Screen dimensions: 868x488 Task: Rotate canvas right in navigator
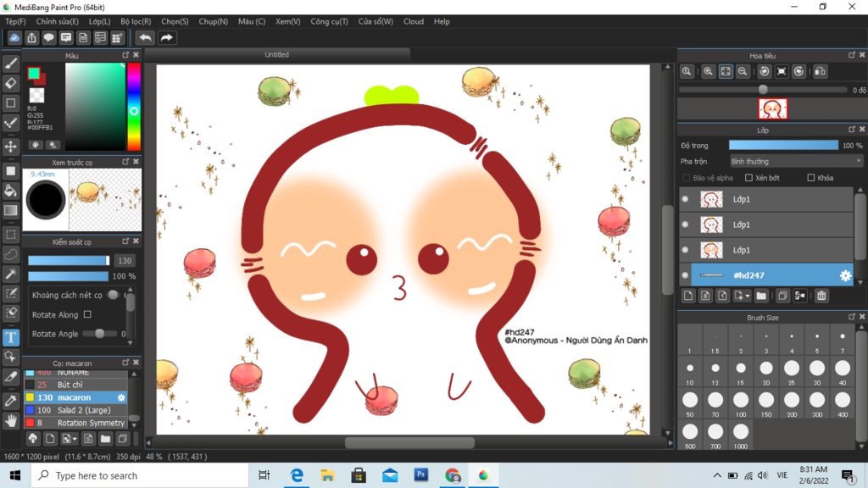(798, 71)
